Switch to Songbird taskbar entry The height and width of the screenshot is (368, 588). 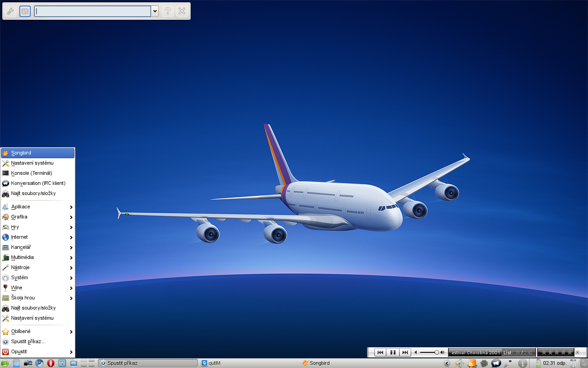[x=350, y=363]
